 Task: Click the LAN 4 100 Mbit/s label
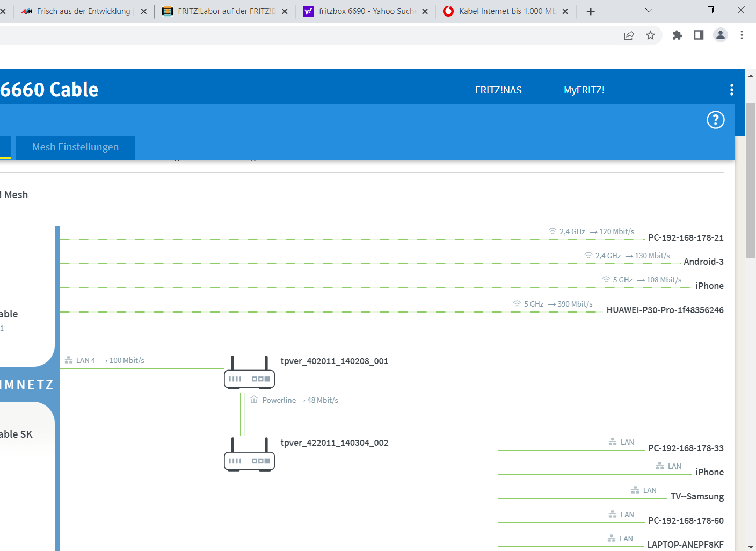tap(110, 360)
